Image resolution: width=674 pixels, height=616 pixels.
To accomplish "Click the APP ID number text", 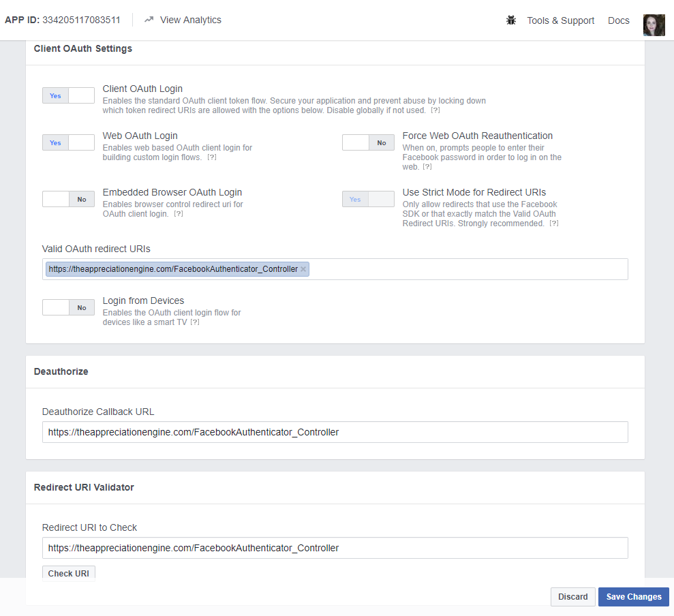I will [81, 20].
